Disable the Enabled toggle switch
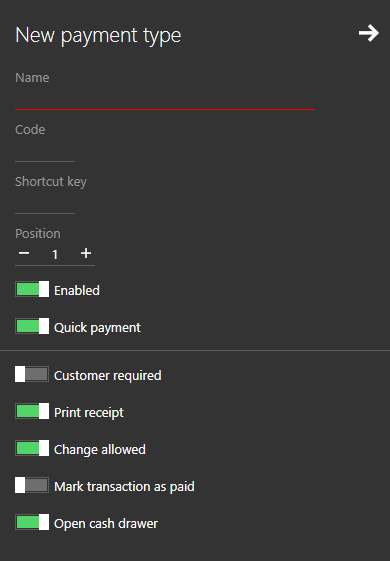 [x=32, y=289]
